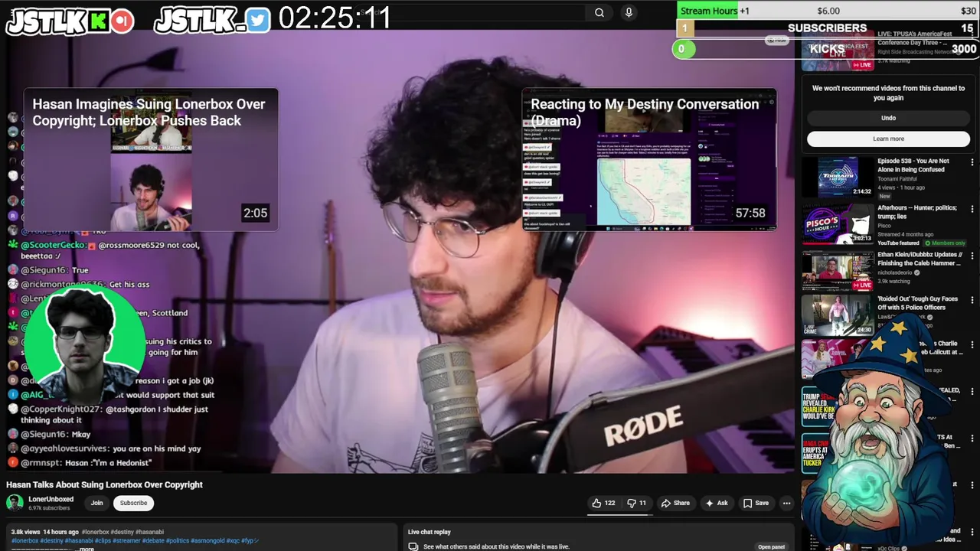Screen dimensions: 980x551
Task: Open Ethan Klein/iDubbbz live video thumbnail
Action: [838, 270]
